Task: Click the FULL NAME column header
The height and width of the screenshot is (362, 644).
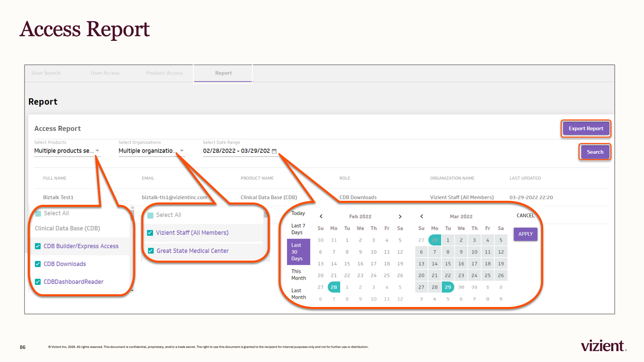Action: tap(55, 178)
